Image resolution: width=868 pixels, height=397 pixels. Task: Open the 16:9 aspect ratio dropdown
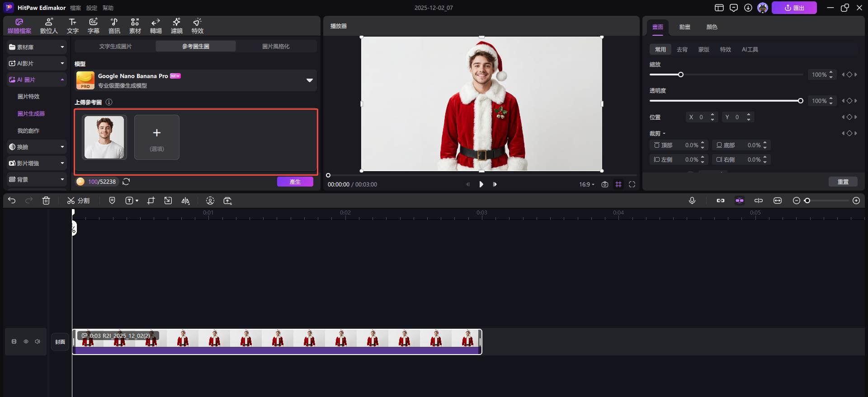tap(586, 184)
